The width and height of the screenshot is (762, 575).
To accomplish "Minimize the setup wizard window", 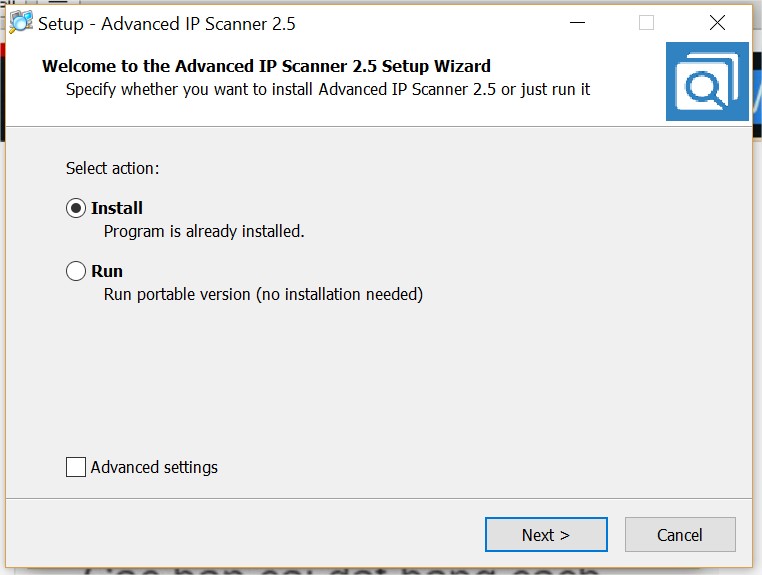I will click(577, 23).
